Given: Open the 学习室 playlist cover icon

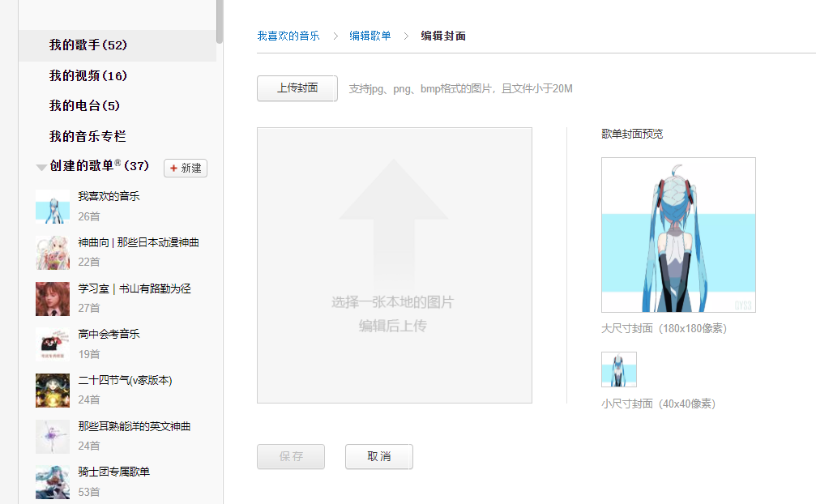Looking at the screenshot, I should tap(53, 299).
